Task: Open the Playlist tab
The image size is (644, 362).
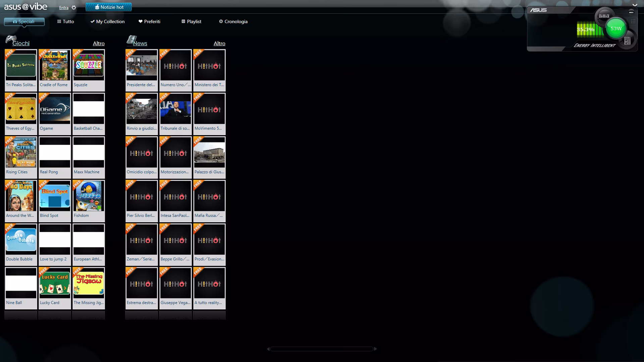Action: (191, 21)
